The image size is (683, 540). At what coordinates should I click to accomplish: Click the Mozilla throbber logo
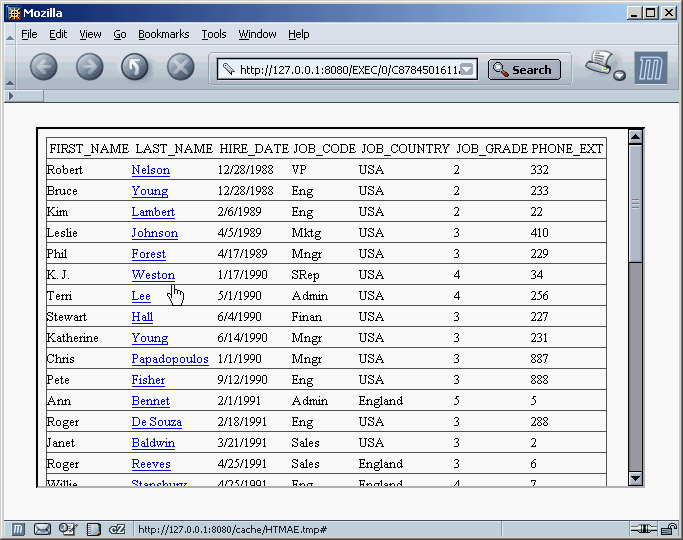click(651, 69)
